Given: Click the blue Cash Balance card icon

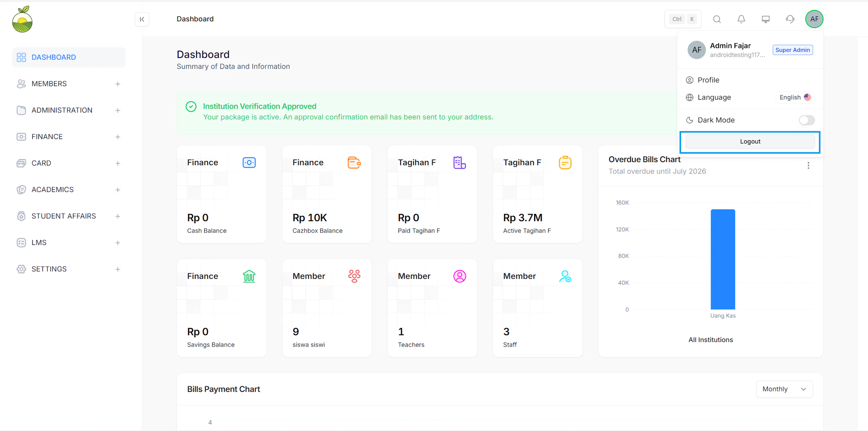Looking at the screenshot, I should click(249, 162).
